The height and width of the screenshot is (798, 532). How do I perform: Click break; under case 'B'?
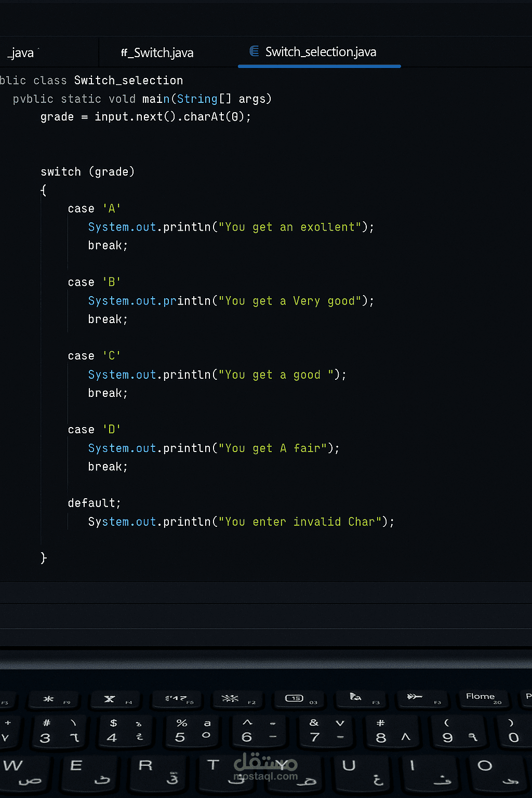tap(108, 319)
